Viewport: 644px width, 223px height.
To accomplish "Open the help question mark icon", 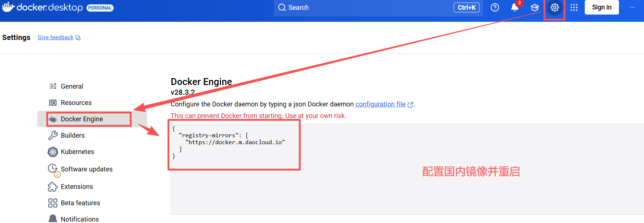I will point(495,7).
